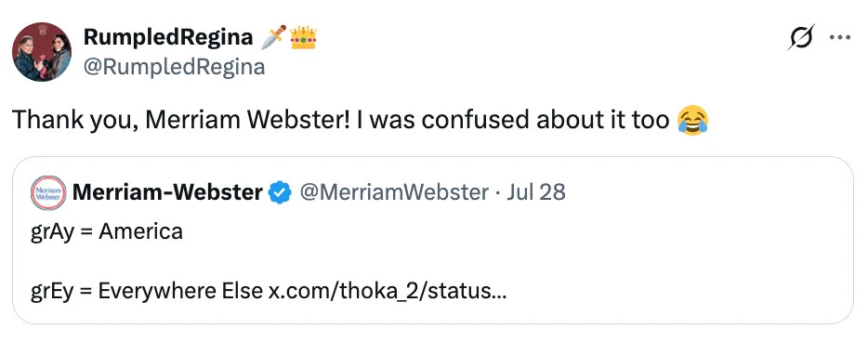868x342 pixels.
Task: Follow the x.com/thoka_2/status link
Action: (387, 291)
